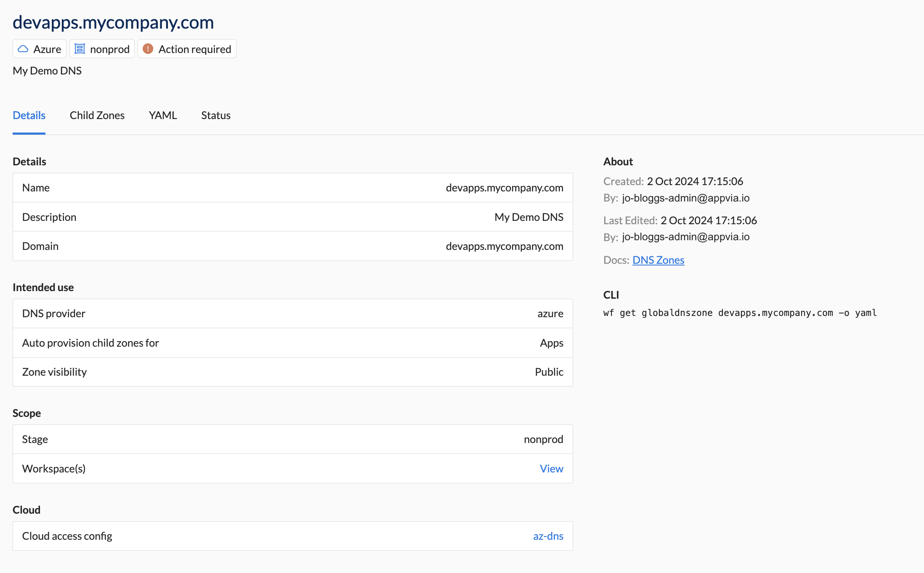The height and width of the screenshot is (573, 924).
Task: Click the Stage value nonprod
Action: click(x=543, y=439)
